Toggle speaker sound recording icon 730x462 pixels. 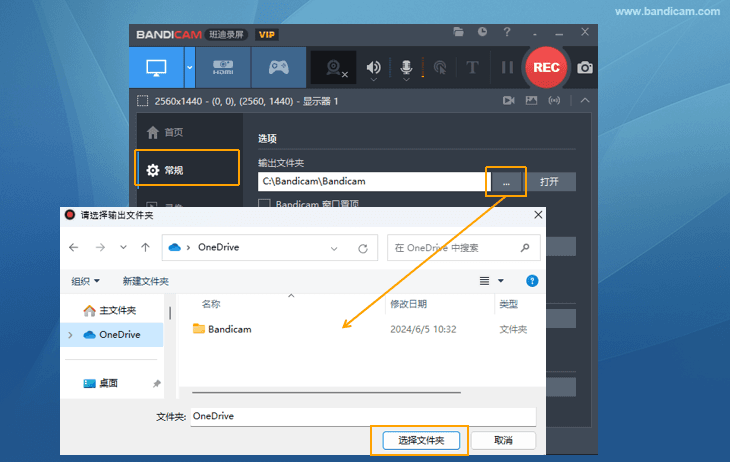coord(373,68)
